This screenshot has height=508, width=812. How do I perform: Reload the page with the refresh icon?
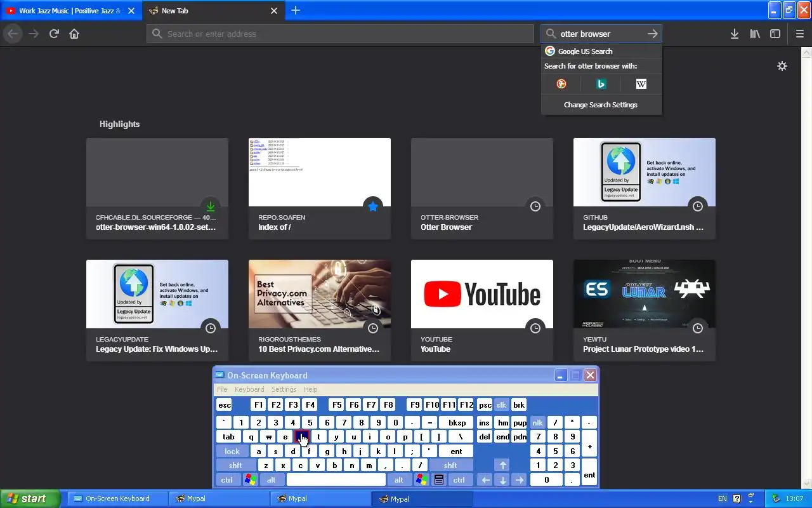coord(54,34)
